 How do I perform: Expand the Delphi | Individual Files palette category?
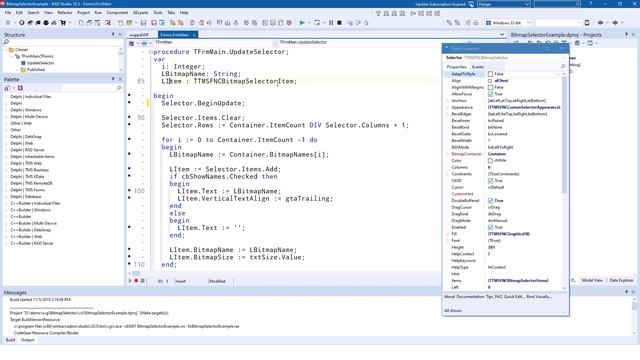[x=6, y=97]
